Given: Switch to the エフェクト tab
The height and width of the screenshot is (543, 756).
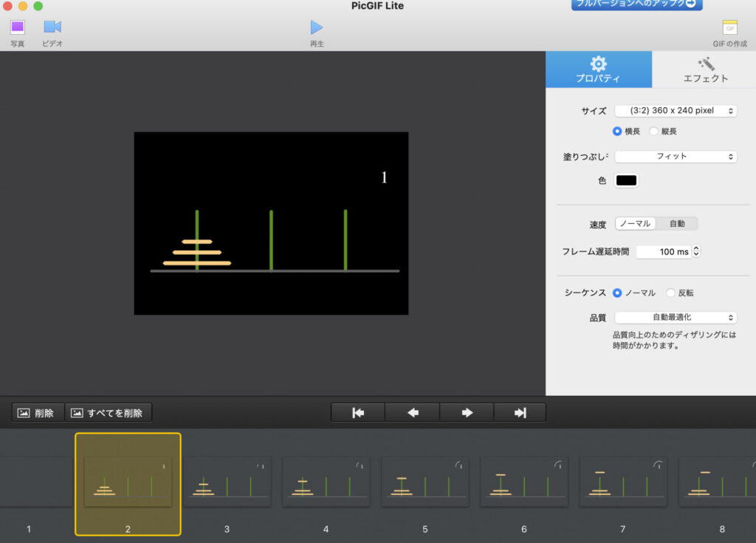Looking at the screenshot, I should coord(704,69).
